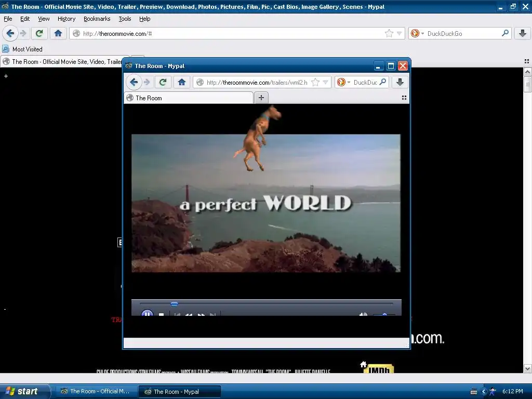532x399 pixels.
Task: Click main window scrollbar down arrow
Action: 527,368
